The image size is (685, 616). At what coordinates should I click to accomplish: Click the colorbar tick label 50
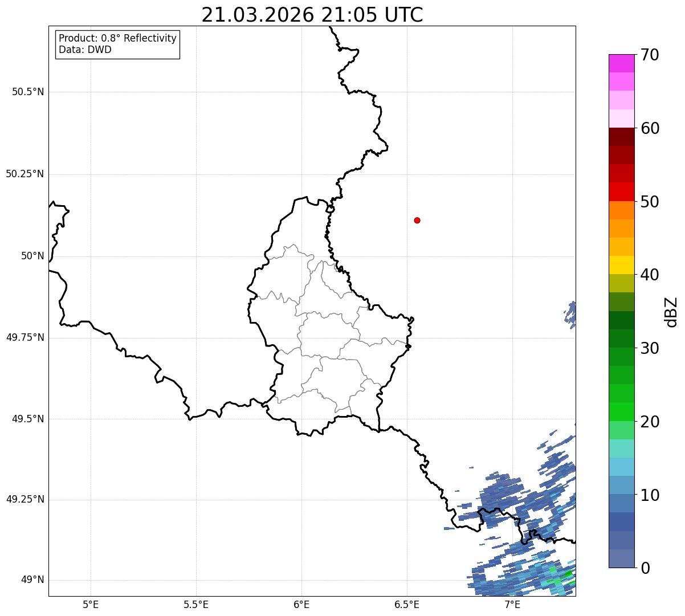[650, 202]
